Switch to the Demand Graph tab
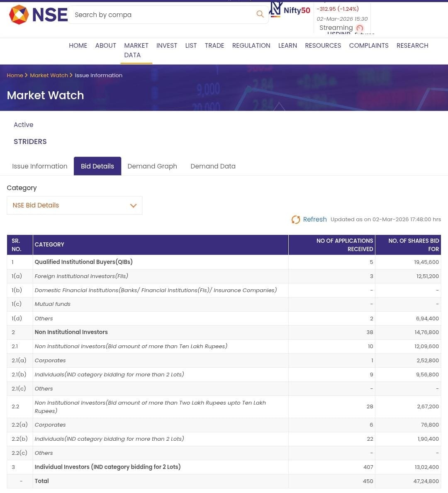 pos(152,166)
